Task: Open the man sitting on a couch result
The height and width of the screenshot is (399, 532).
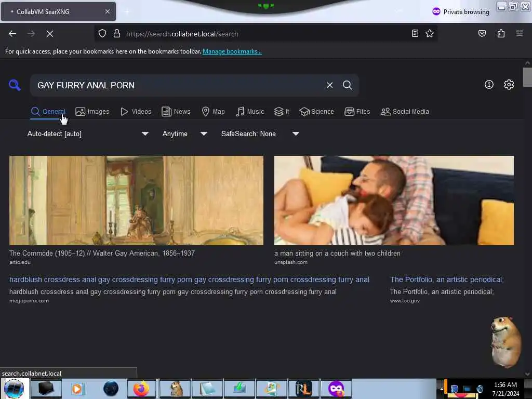Action: (x=337, y=253)
